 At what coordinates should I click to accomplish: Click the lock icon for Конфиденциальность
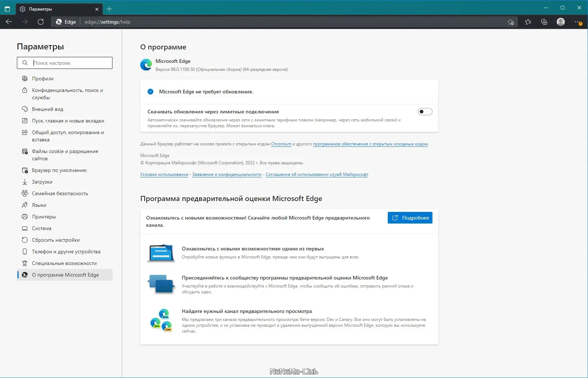pos(25,90)
